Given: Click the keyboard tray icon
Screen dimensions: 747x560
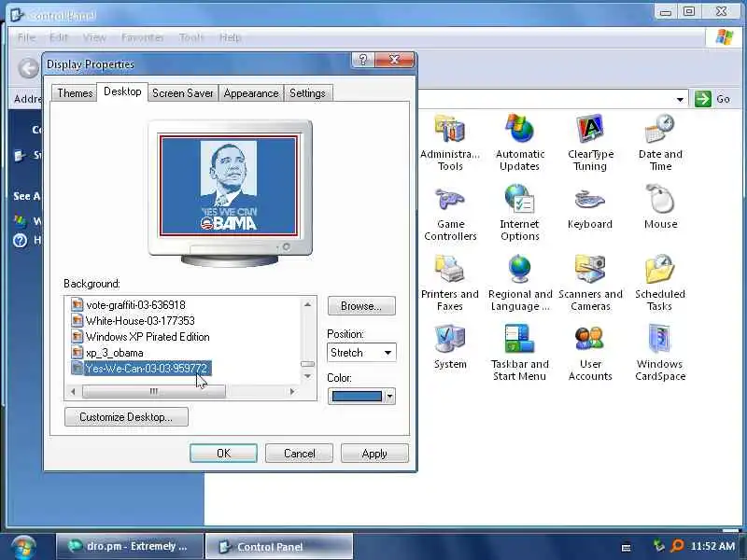Looking at the screenshot, I should 627,547.
